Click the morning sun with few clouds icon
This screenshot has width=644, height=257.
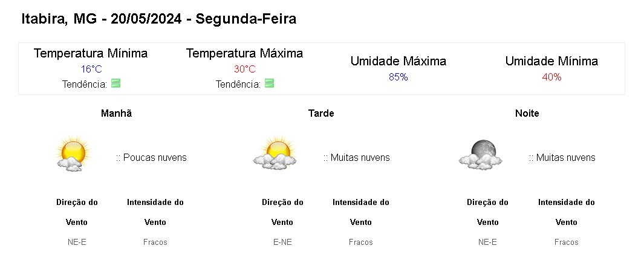pyautogui.click(x=73, y=155)
